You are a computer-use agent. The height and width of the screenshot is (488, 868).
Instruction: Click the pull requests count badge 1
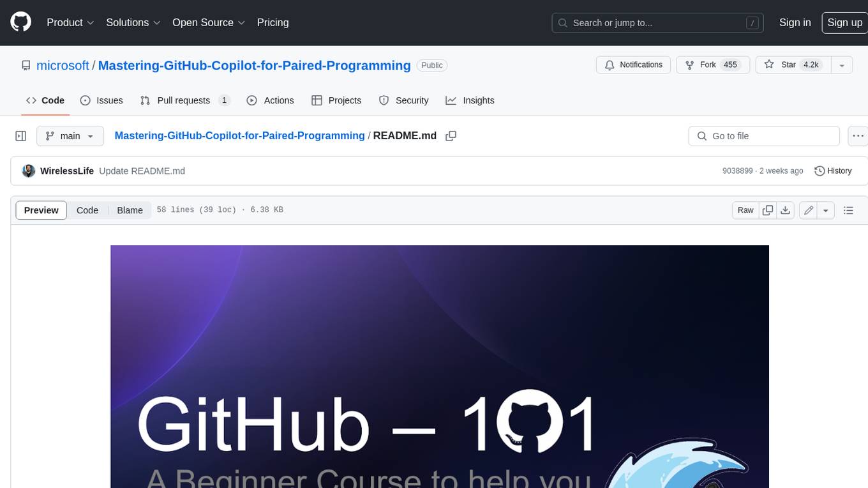tap(224, 100)
